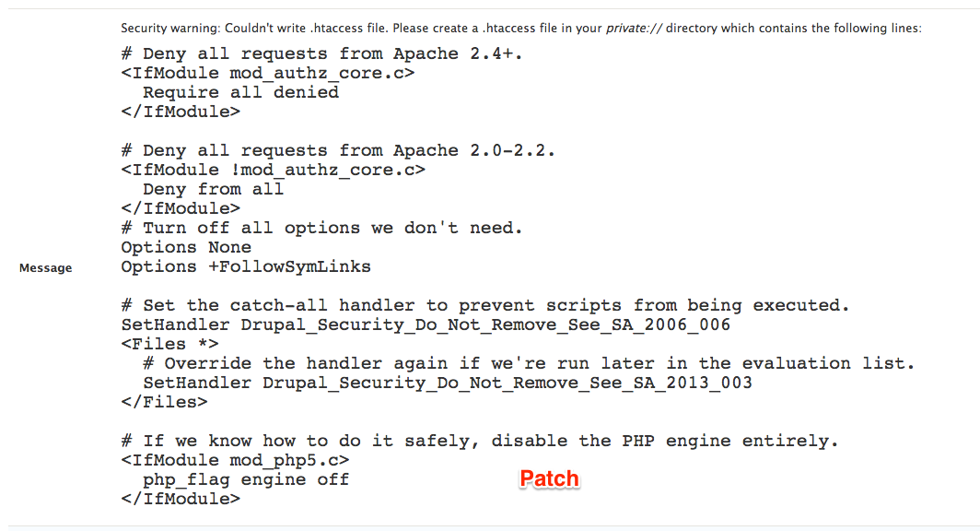980x531 pixels.
Task: Click the 'Deny from all' line
Action: coord(213,190)
